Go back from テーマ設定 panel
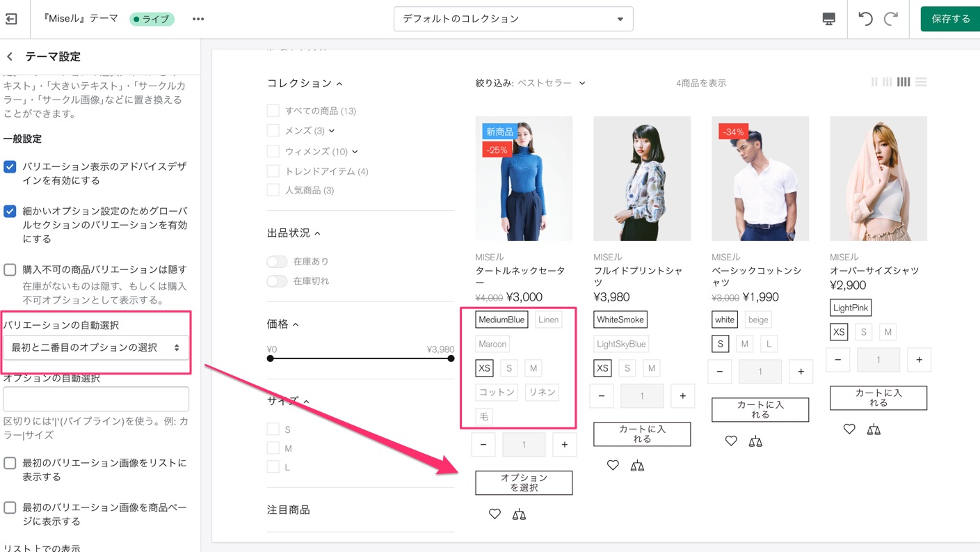This screenshot has width=980, height=552. click(10, 56)
